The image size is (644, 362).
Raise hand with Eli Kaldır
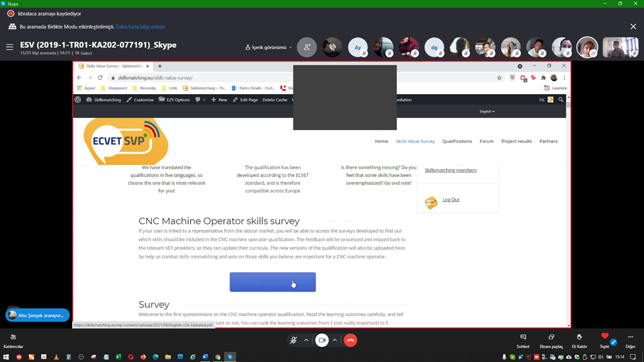pyautogui.click(x=579, y=340)
